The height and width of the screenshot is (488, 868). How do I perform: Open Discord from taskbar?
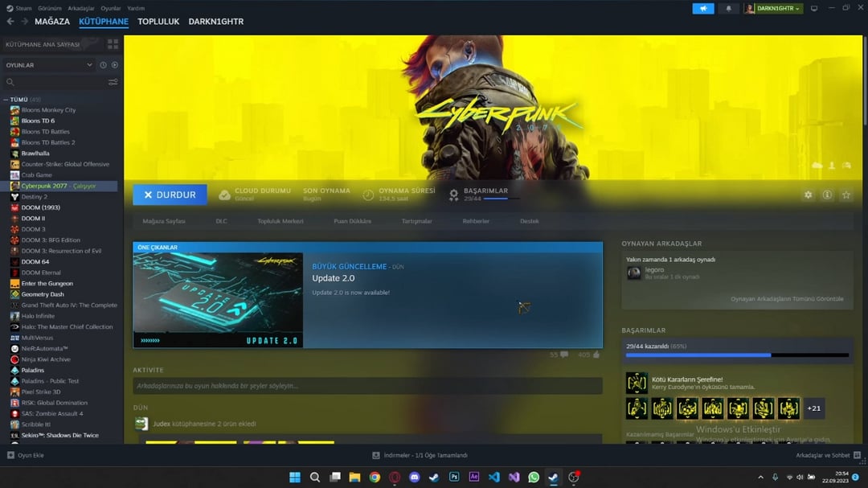click(414, 477)
